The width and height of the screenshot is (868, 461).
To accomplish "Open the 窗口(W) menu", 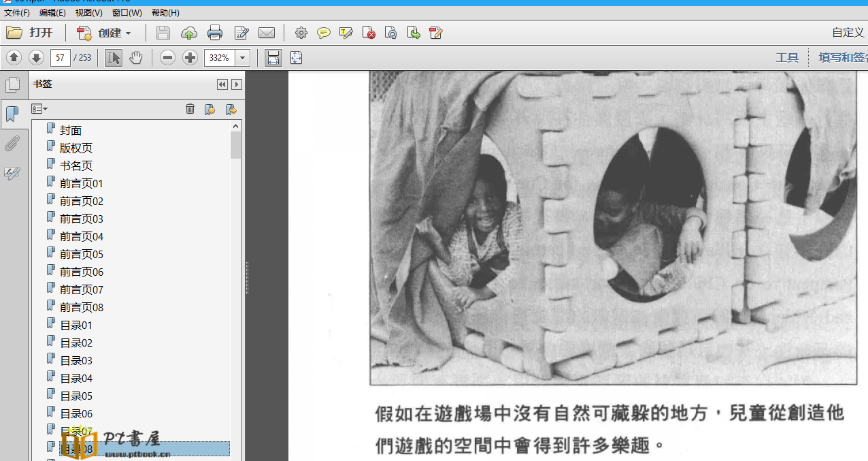I will [x=127, y=13].
